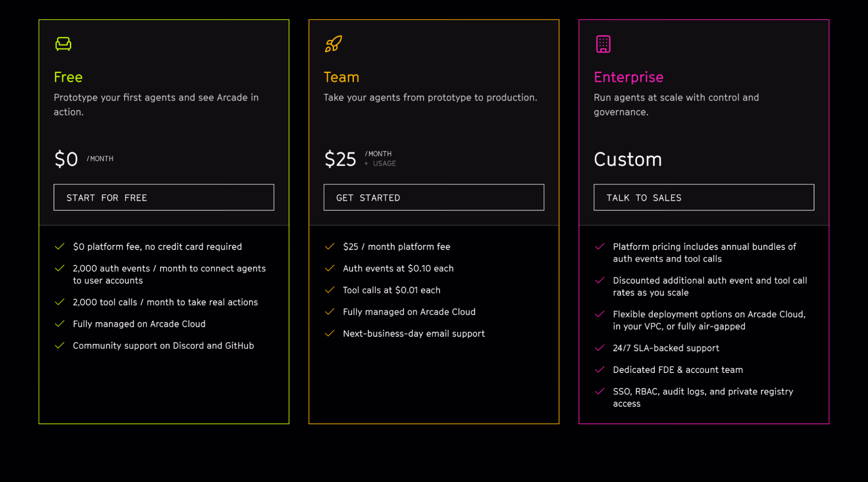Click checkmark beside Team plan's 'Fully managed on Arcade Cloud'

tap(330, 312)
